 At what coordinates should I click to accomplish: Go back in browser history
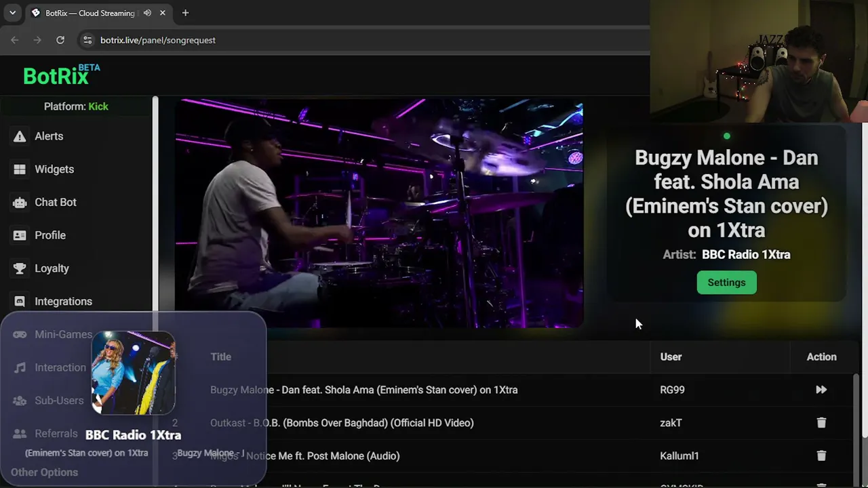coord(15,40)
